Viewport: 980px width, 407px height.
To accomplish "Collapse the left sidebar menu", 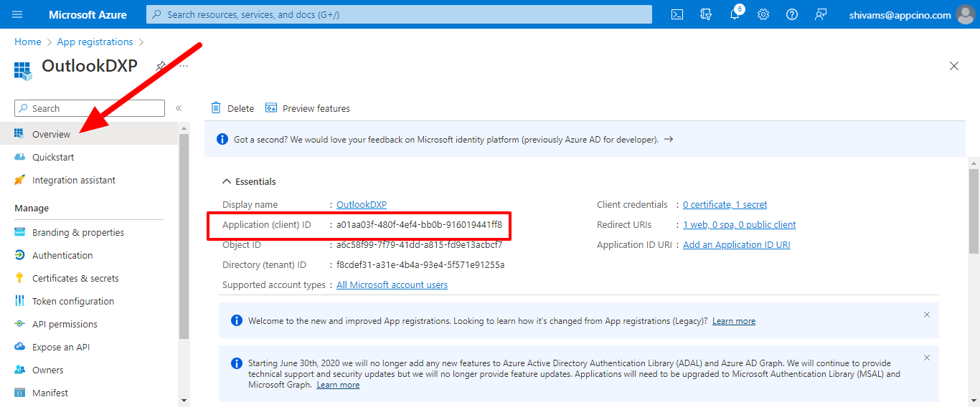I will (x=179, y=108).
